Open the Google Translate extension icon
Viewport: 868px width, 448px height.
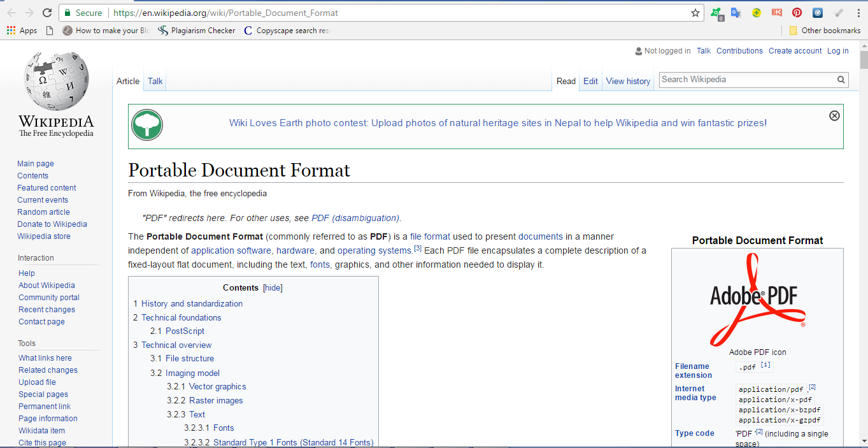coord(736,12)
